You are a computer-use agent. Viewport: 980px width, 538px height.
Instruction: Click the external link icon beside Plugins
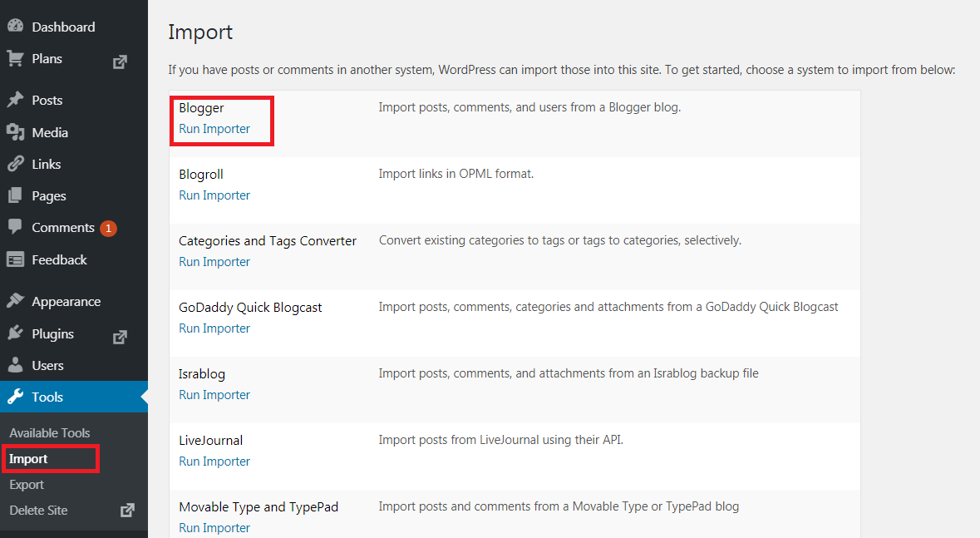pos(120,338)
